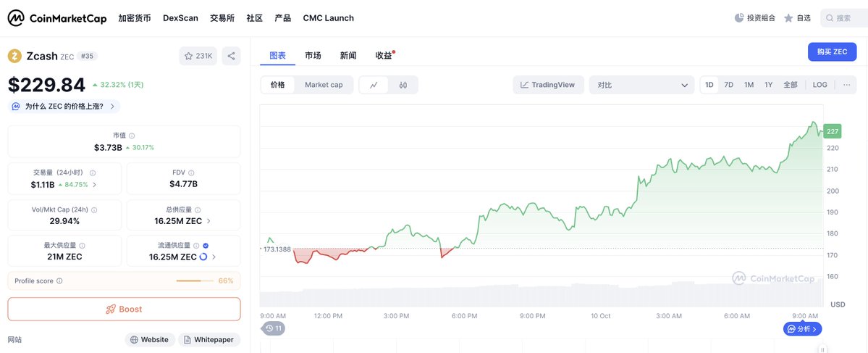Switch to candlestick chart icon

[403, 85]
